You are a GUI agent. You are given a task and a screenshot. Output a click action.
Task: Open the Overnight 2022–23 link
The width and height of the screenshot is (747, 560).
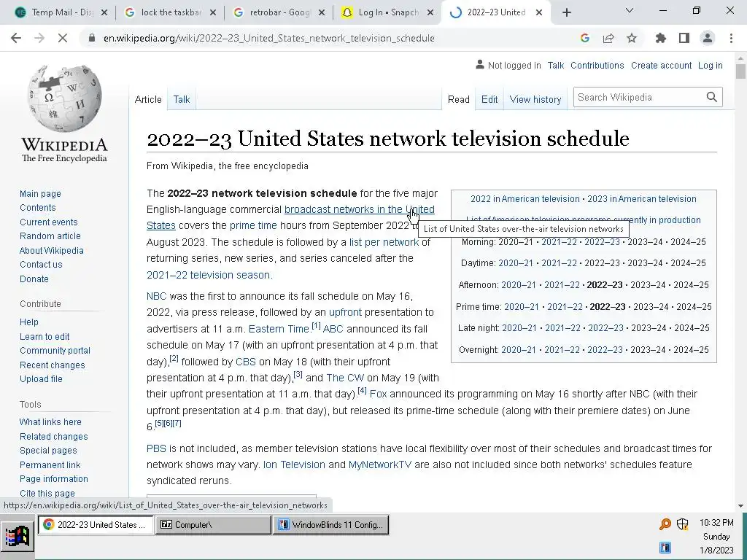[x=605, y=350]
